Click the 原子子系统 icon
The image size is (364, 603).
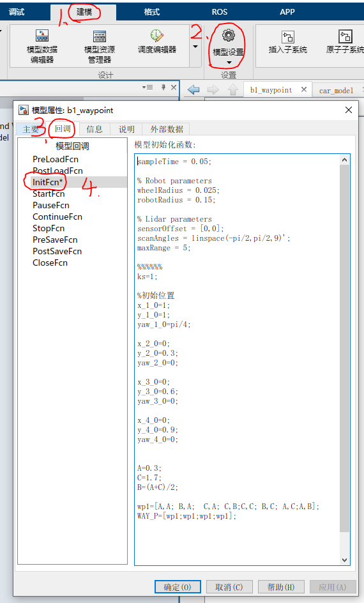click(x=345, y=42)
